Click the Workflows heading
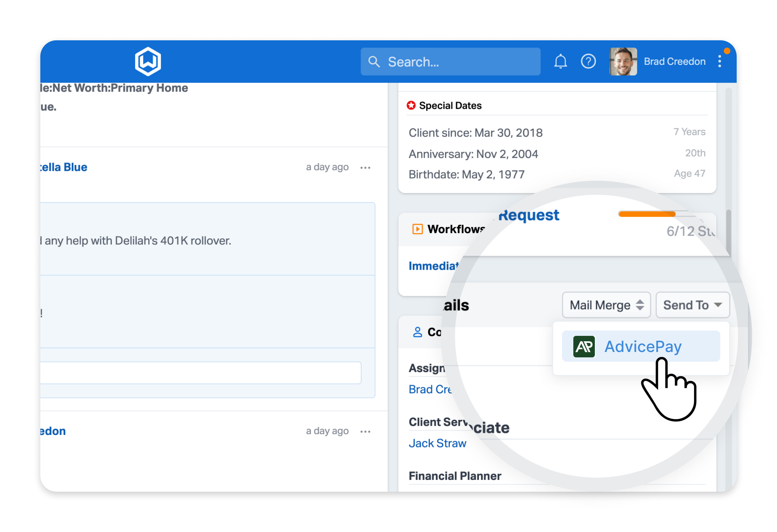The height and width of the screenshot is (532, 777). [x=456, y=229]
